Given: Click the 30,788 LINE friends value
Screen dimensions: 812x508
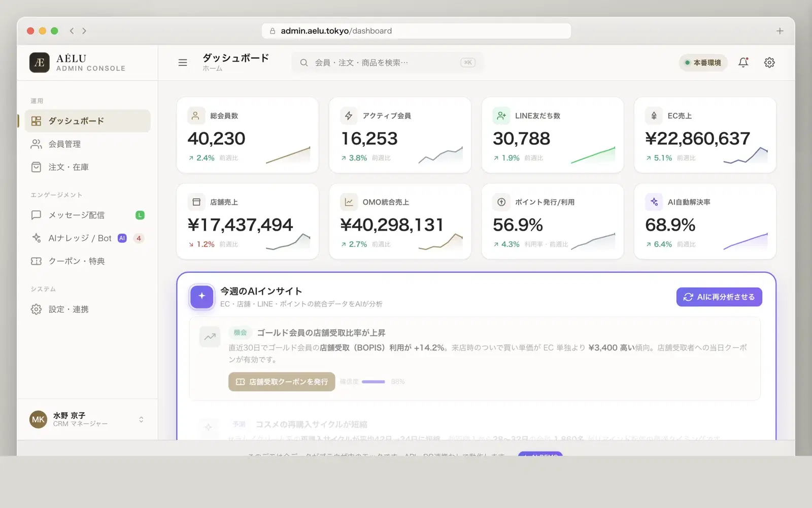Looking at the screenshot, I should click(x=521, y=138).
